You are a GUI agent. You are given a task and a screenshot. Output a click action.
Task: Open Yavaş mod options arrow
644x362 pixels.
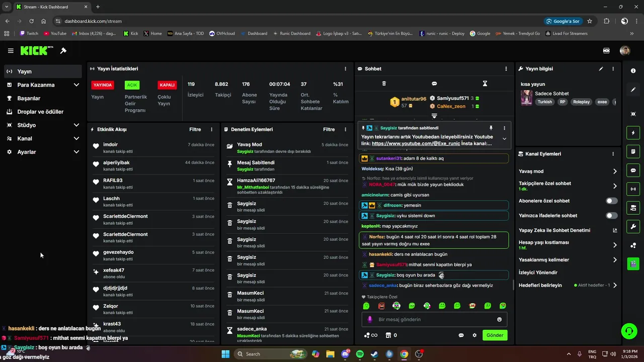[x=615, y=171]
